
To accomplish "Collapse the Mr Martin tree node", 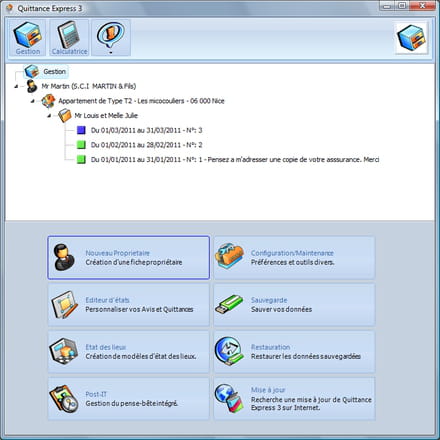I will pyautogui.click(x=16, y=87).
